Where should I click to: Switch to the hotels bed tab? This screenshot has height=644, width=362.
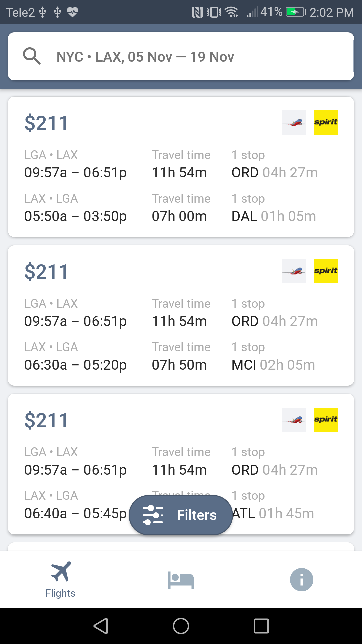[181, 580]
